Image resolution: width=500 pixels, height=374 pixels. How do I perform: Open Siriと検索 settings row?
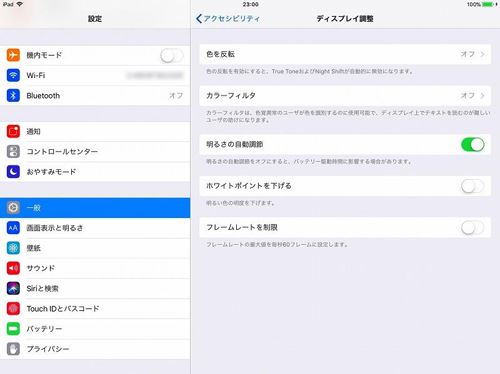[95, 288]
